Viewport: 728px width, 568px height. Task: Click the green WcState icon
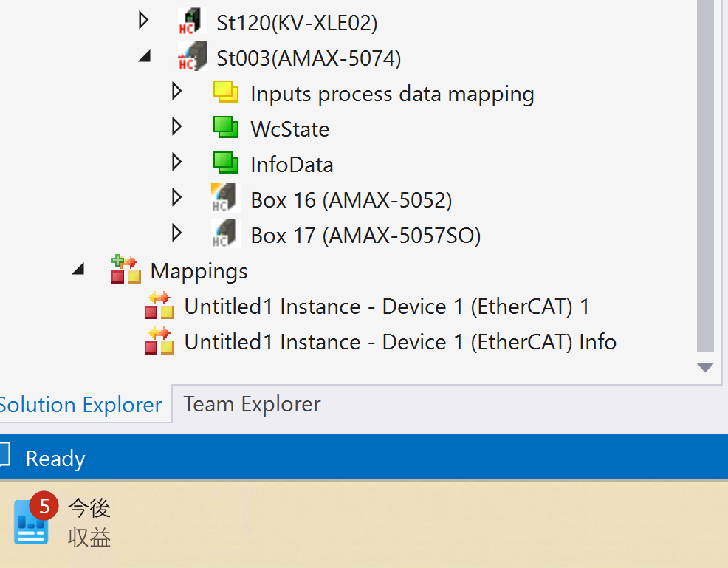click(x=226, y=128)
